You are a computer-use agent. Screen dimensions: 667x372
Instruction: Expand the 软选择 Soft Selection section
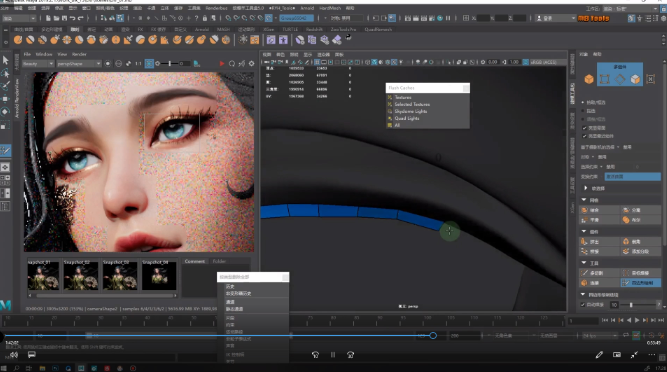tap(586, 188)
